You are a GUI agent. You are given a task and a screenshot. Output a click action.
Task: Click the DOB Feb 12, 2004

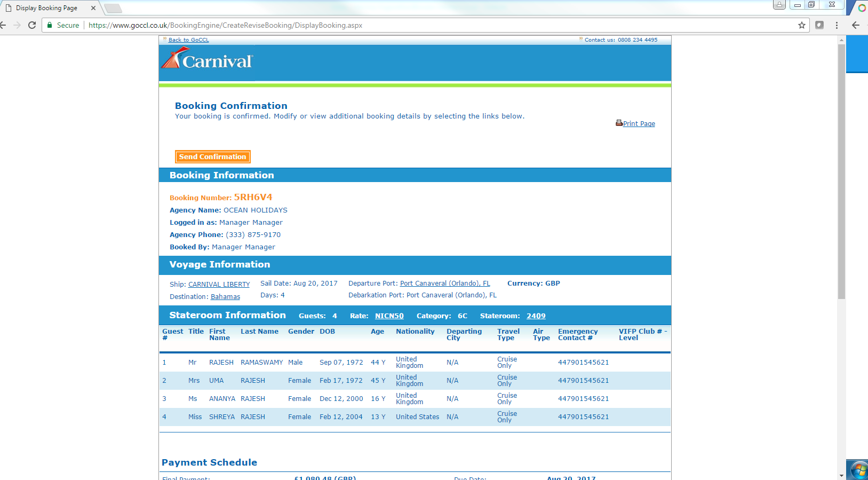click(341, 417)
